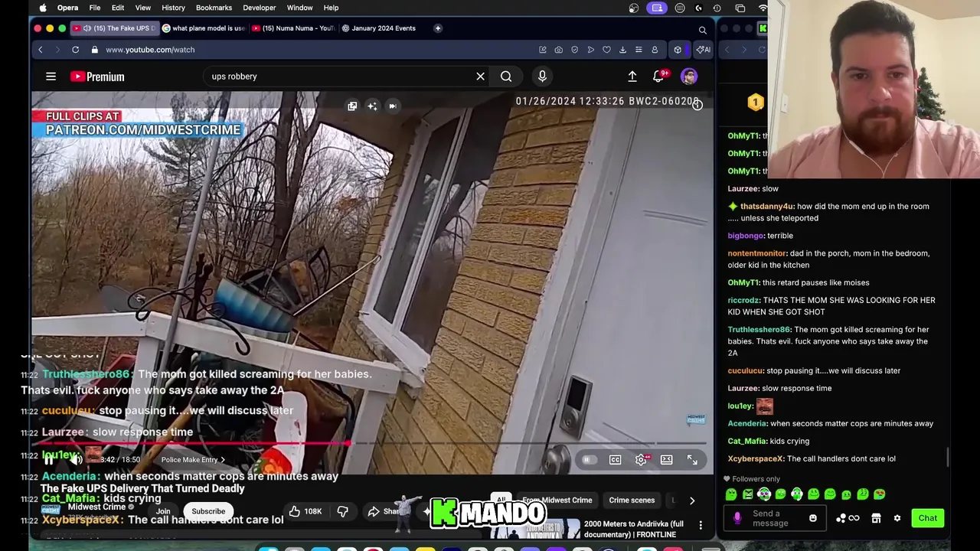
Task: Toggle autoplay switch in the player
Action: point(588,460)
